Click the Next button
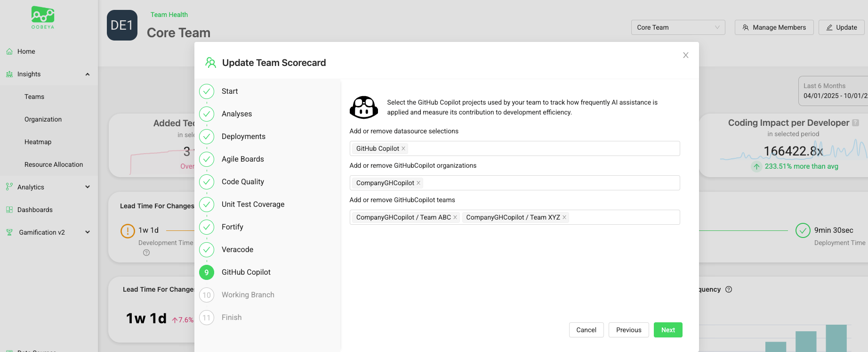 pyautogui.click(x=667, y=330)
